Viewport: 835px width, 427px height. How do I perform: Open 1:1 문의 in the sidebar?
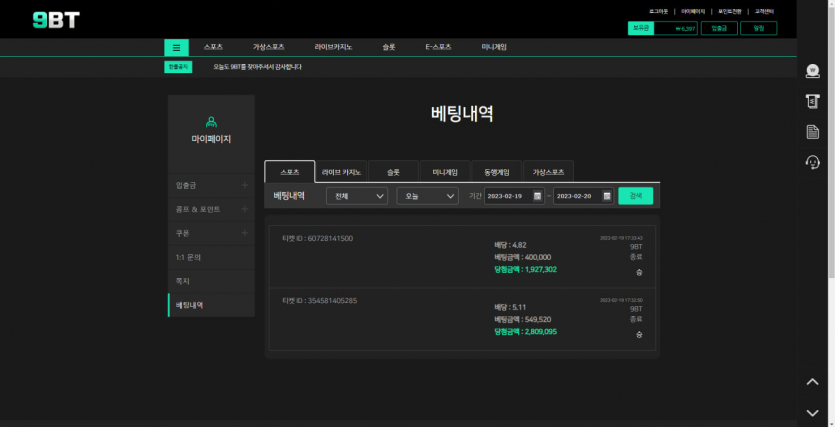[189, 257]
